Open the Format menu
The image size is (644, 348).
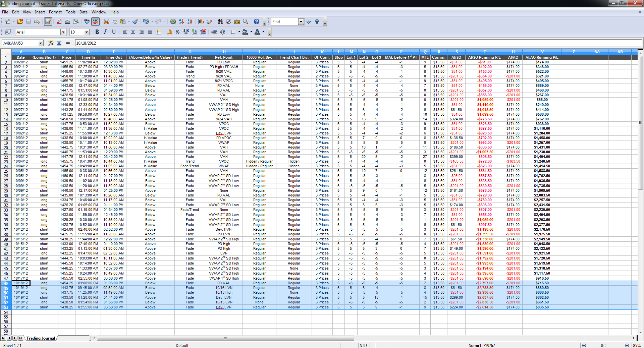tap(55, 12)
